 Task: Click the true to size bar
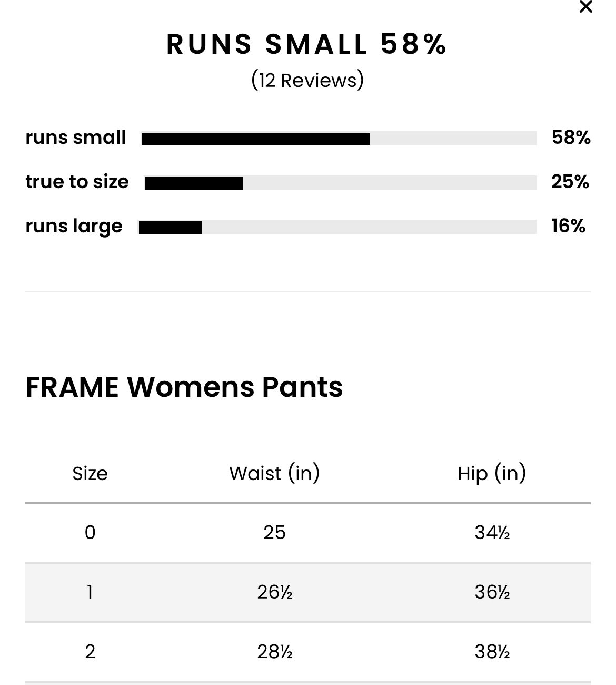pyautogui.click(x=341, y=183)
